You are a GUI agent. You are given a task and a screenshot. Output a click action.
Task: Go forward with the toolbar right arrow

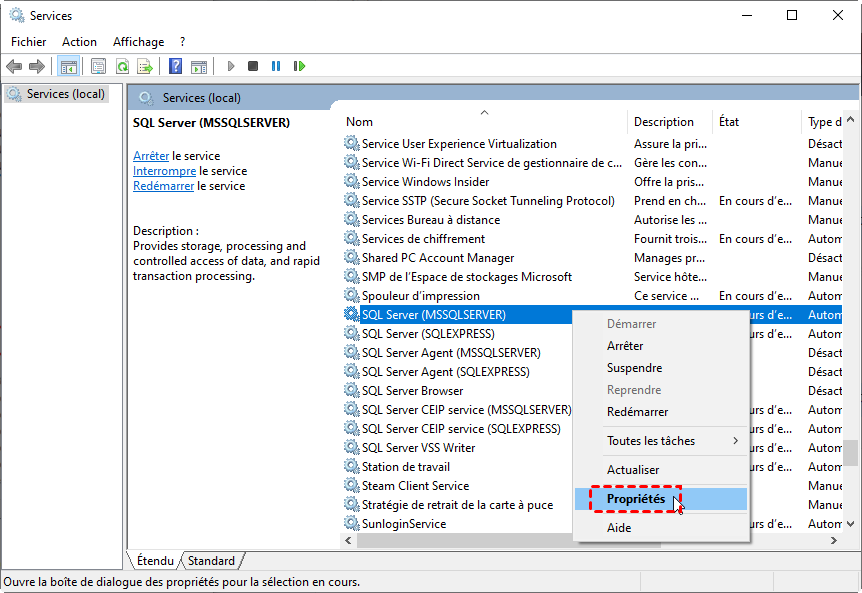point(37,66)
